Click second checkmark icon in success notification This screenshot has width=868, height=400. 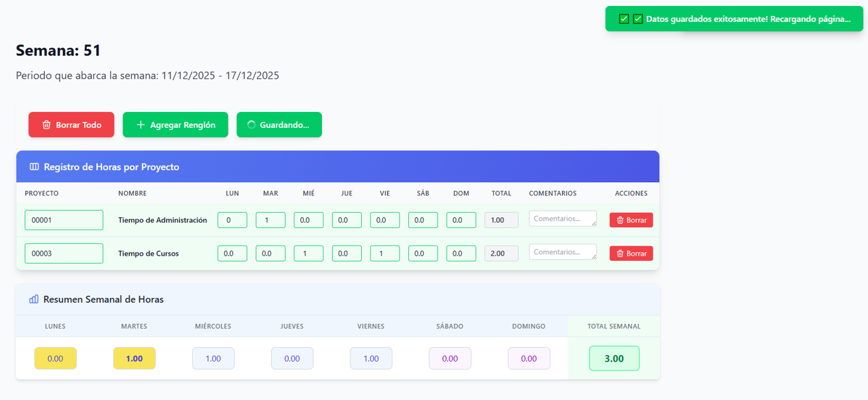click(638, 19)
